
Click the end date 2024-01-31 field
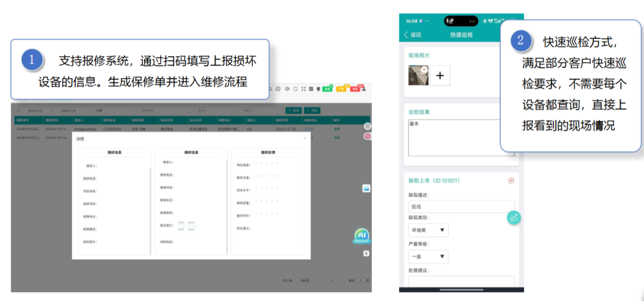pos(69,110)
